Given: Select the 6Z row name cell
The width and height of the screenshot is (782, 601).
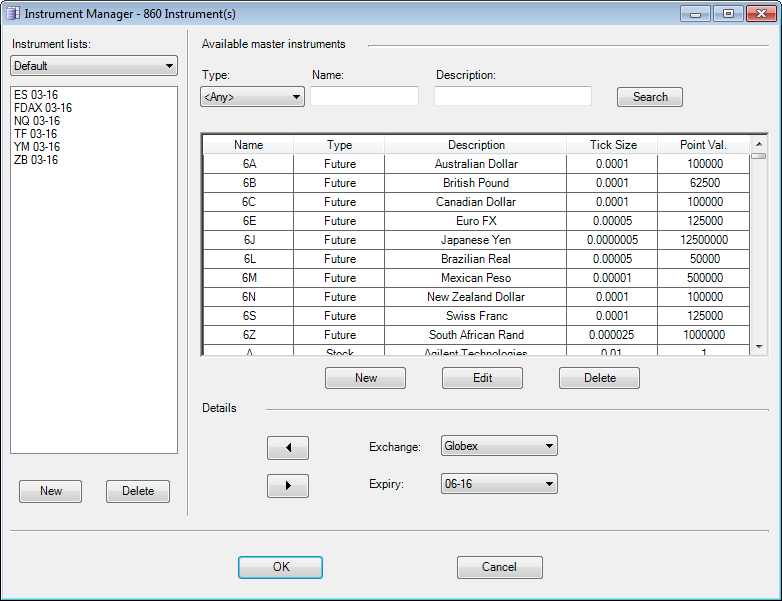Looking at the screenshot, I should click(249, 335).
